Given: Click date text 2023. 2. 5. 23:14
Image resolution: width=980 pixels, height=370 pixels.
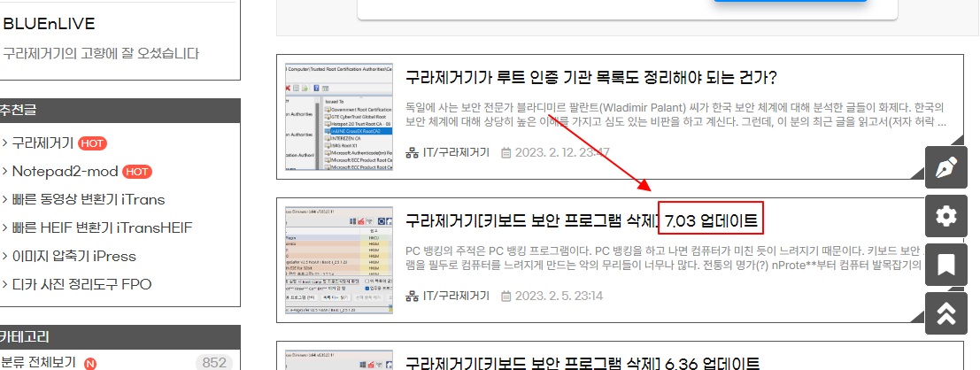Looking at the screenshot, I should coord(559,296).
